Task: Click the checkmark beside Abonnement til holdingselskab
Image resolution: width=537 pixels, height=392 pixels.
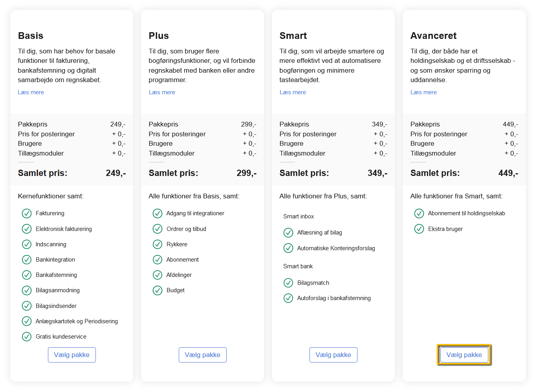Action: tap(419, 213)
